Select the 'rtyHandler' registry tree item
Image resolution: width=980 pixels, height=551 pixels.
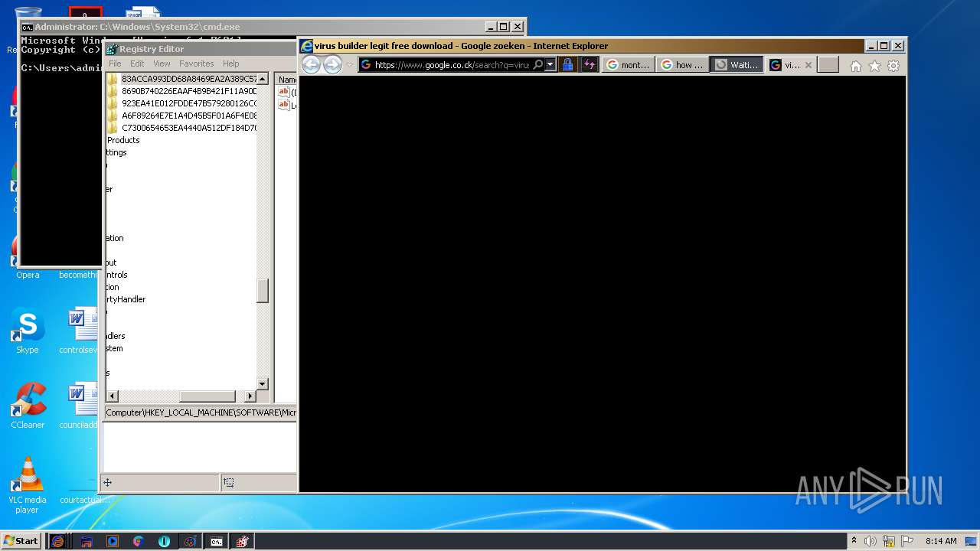(x=126, y=299)
